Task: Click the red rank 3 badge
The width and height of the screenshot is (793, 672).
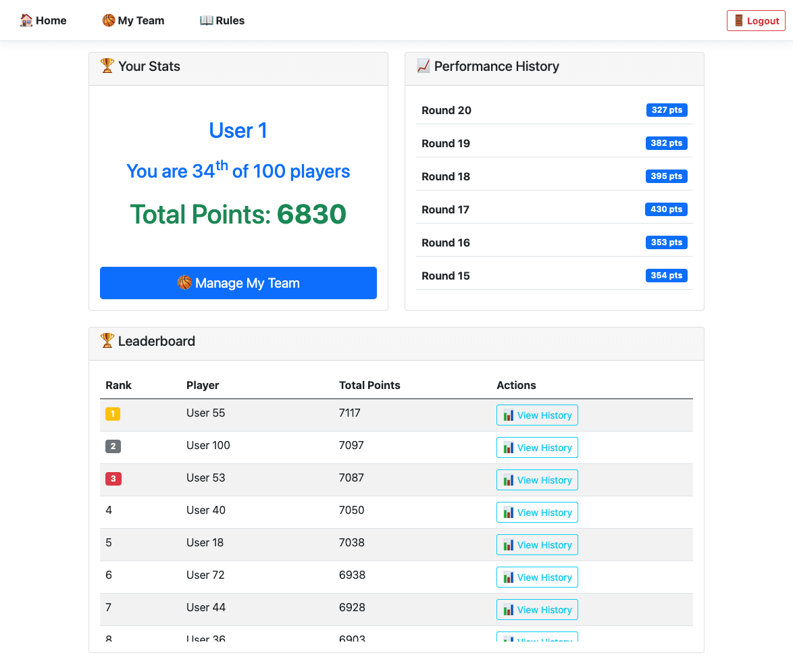Action: [113, 478]
